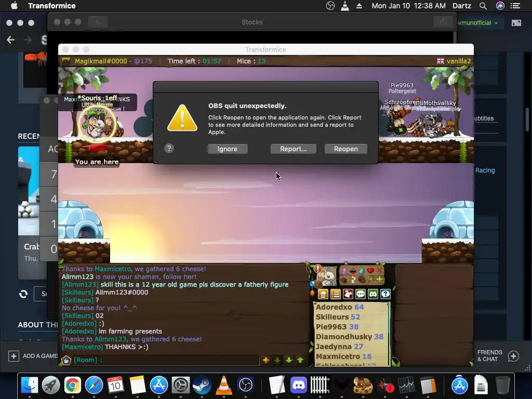The height and width of the screenshot is (399, 532).
Task: Click the Racing tag link in Steam
Action: (485, 170)
